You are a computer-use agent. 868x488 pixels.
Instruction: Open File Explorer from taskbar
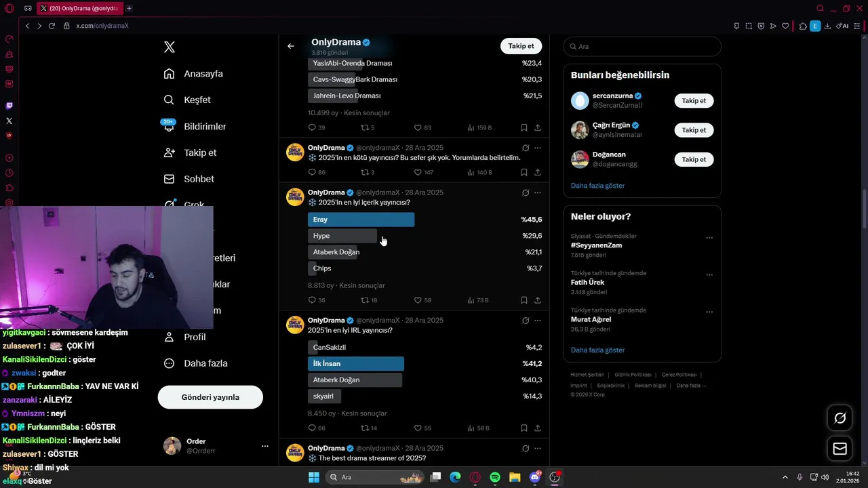point(515,477)
